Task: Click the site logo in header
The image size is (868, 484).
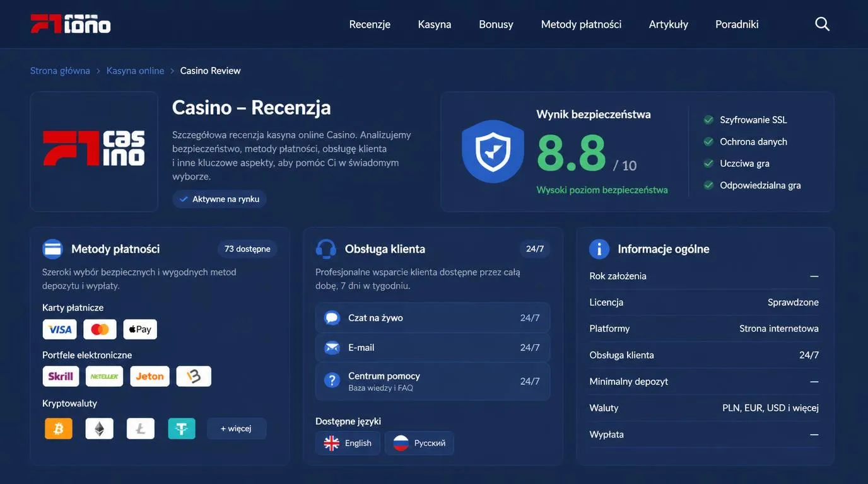Action: click(x=71, y=24)
